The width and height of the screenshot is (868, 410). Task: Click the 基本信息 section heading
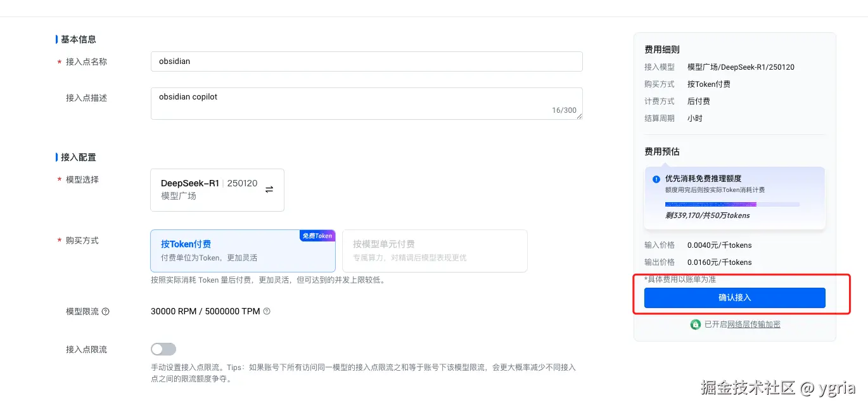(79, 39)
